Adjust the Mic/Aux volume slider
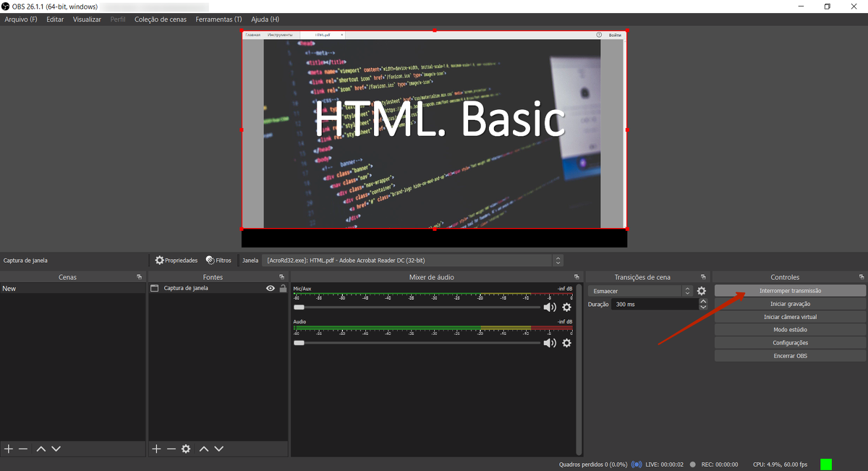 coord(299,307)
